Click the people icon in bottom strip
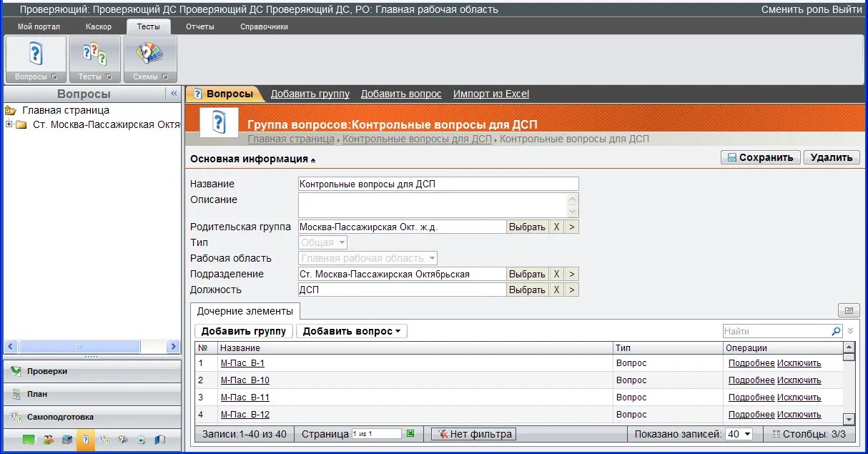The height and width of the screenshot is (454, 868). [49, 440]
